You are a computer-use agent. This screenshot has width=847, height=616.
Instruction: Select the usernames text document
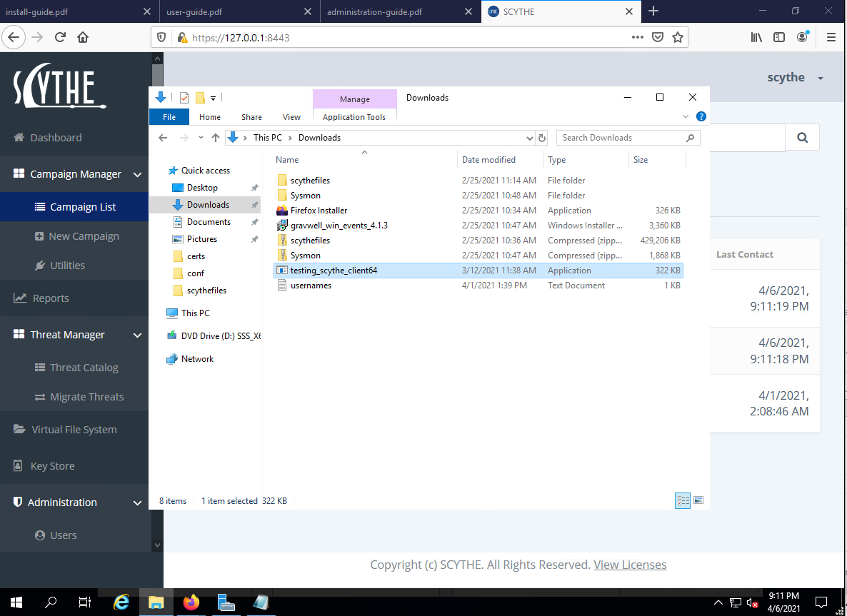[x=478, y=285]
